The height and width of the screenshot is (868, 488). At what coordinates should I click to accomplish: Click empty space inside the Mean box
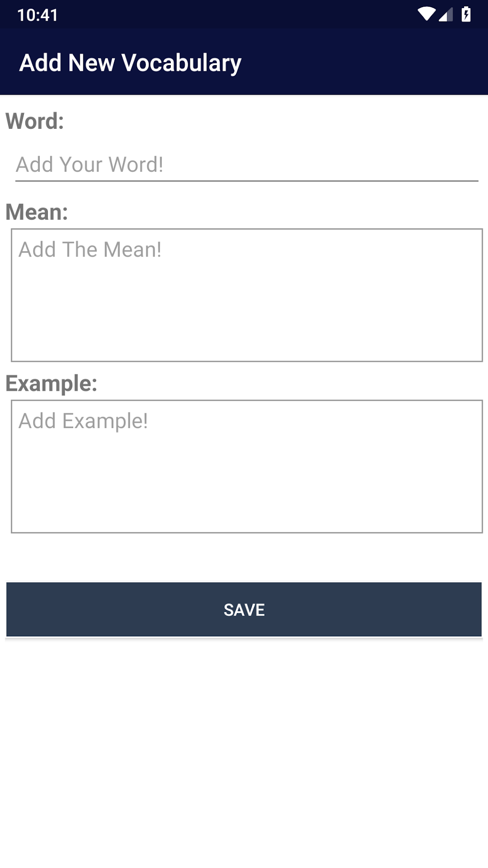(247, 316)
